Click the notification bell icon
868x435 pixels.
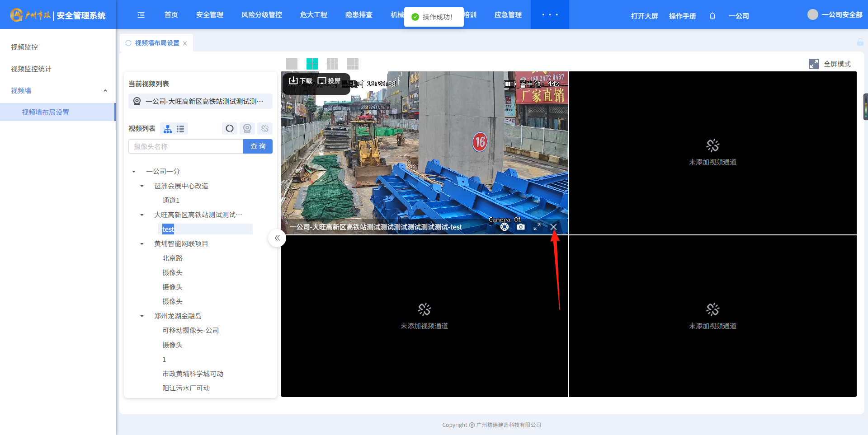pyautogui.click(x=712, y=16)
